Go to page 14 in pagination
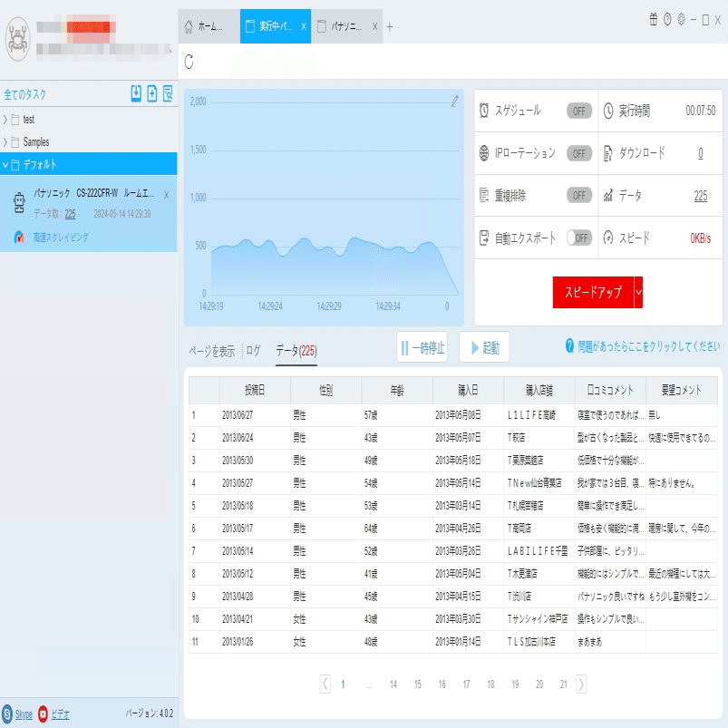Screen dimensions: 728x728 [393, 684]
